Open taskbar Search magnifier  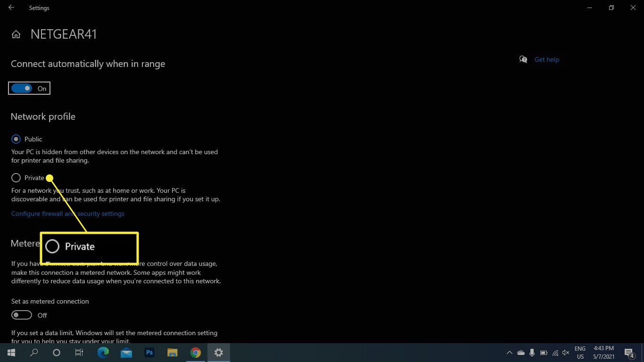[34, 353]
